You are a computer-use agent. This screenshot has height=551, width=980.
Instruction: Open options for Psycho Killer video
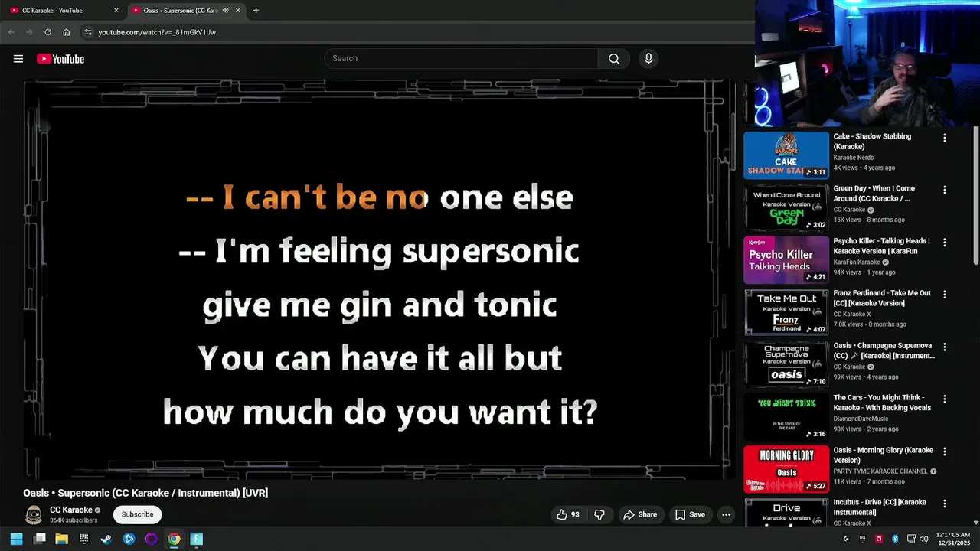(x=944, y=243)
